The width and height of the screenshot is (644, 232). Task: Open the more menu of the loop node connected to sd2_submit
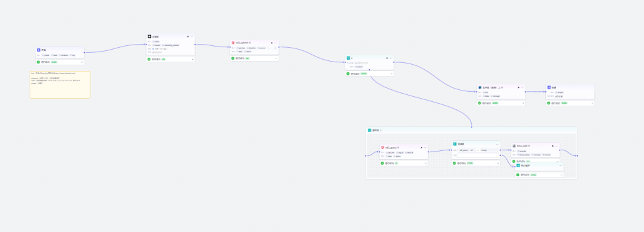(391, 58)
